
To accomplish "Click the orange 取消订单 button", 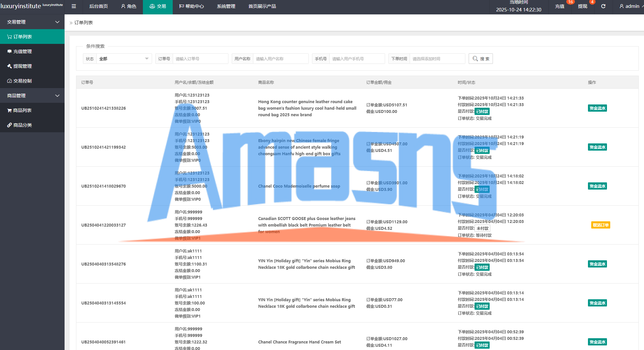I will tap(600, 225).
